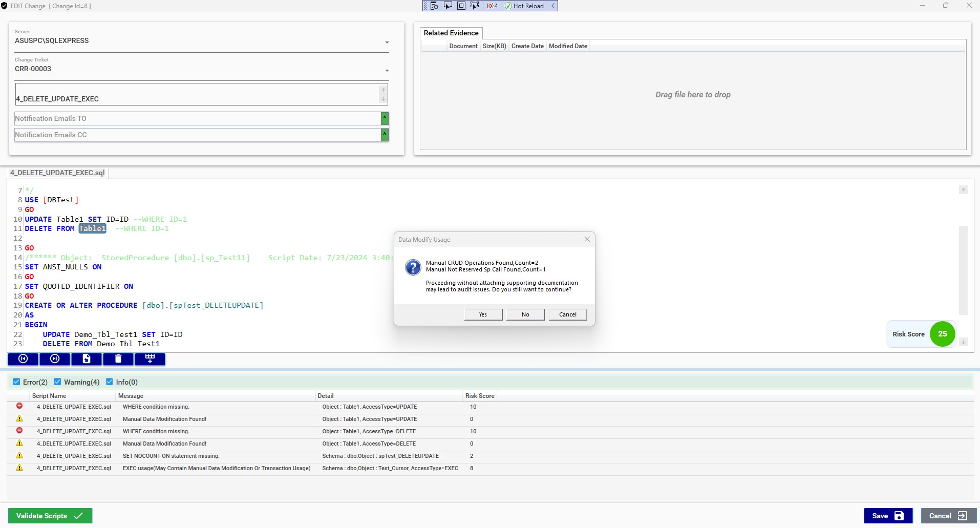Click the binding failures error count icon
Viewport: 980px width, 528px height.
tap(493, 6)
